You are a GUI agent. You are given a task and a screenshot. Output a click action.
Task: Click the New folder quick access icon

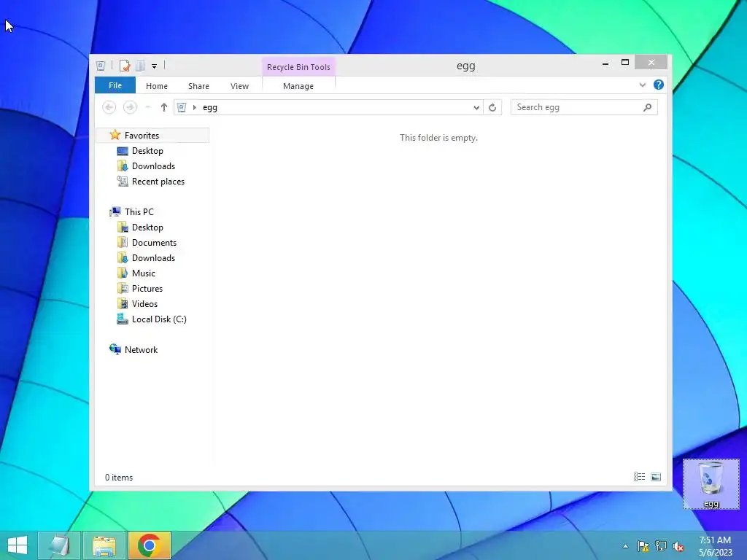pos(141,66)
